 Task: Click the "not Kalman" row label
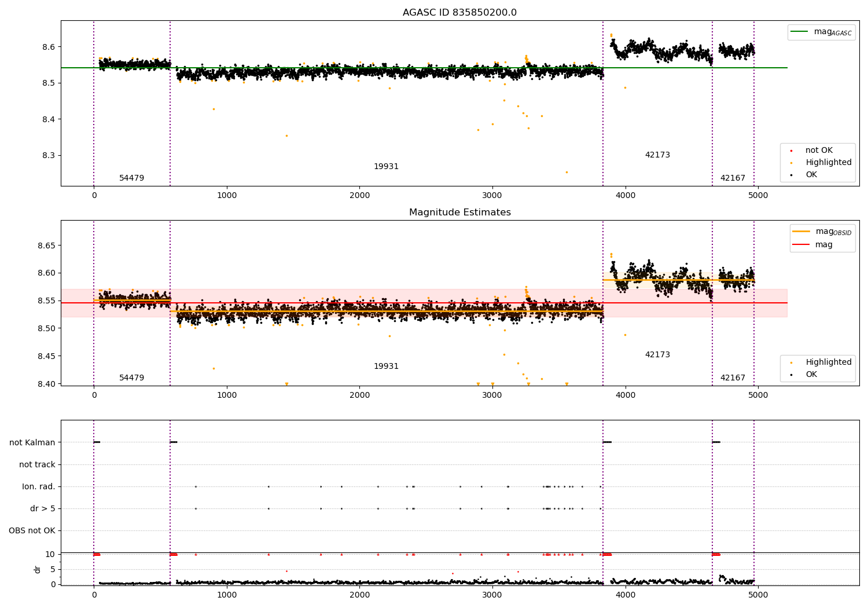32,443
